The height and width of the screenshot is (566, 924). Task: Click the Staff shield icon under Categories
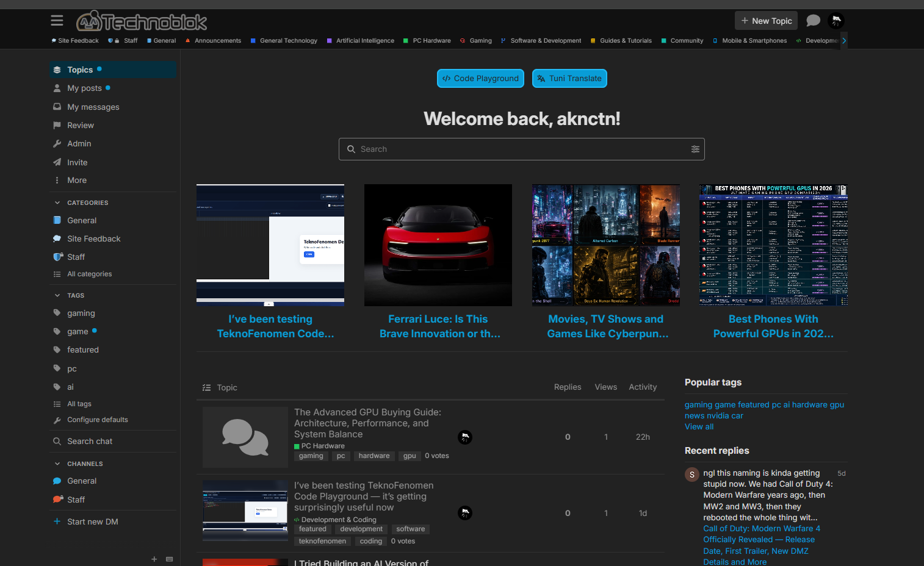pyautogui.click(x=58, y=257)
